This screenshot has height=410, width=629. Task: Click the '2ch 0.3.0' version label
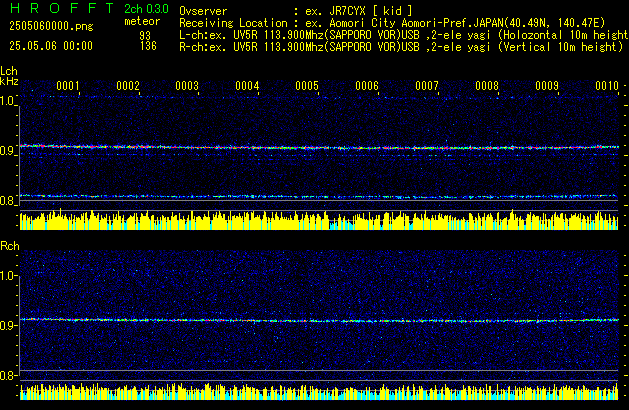pos(146,9)
